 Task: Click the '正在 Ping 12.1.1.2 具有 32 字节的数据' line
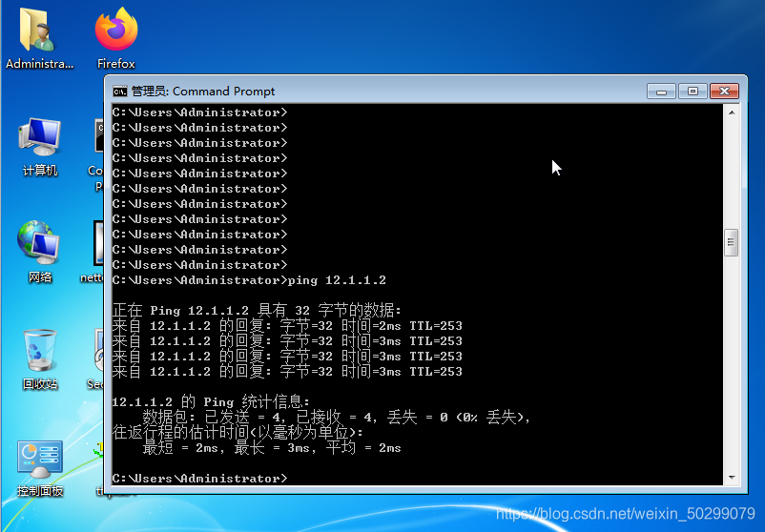click(x=257, y=310)
